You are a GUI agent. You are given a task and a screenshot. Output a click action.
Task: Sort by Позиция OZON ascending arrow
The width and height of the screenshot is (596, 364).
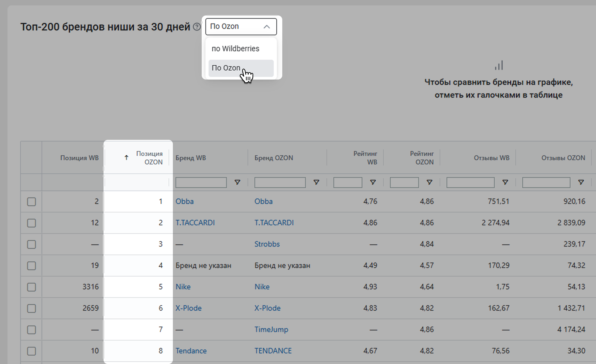pos(126,158)
